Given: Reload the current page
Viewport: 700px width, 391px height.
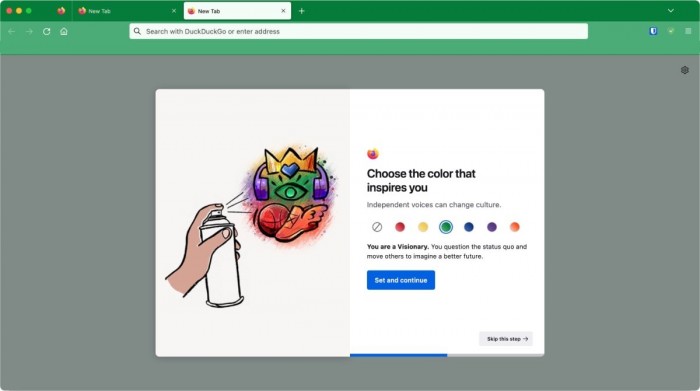Looking at the screenshot, I should click(x=46, y=31).
